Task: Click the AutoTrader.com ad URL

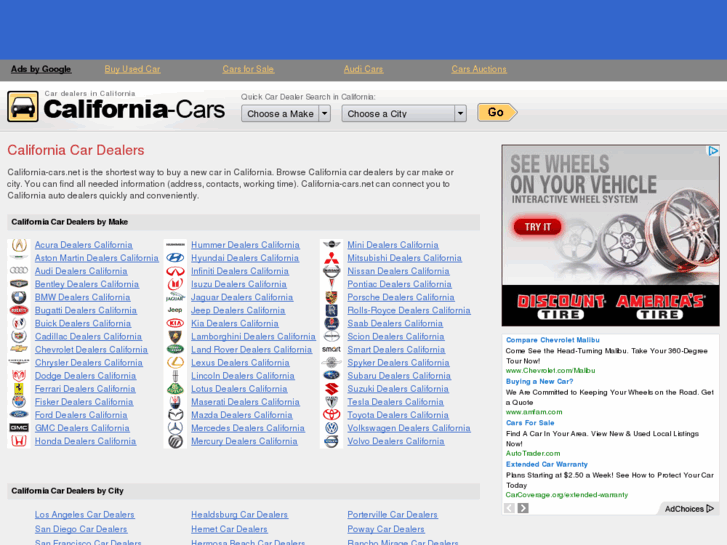Action: point(533,453)
